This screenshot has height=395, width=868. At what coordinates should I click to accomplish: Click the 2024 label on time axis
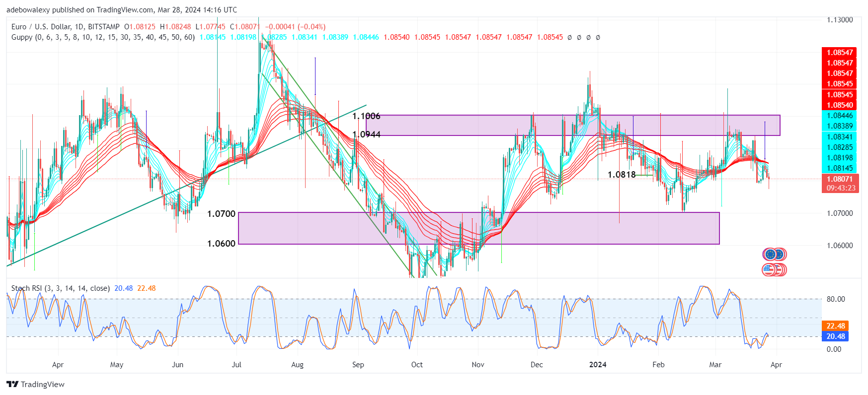(x=598, y=365)
